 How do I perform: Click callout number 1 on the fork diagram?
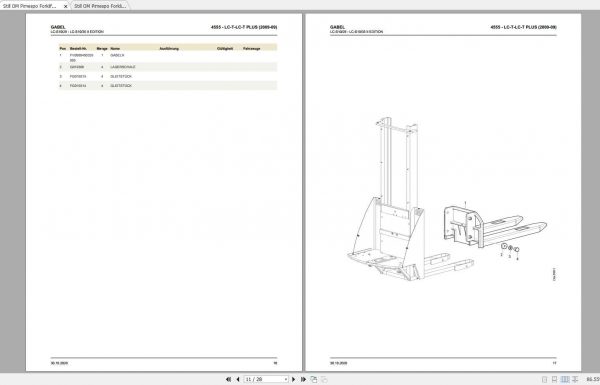pos(465,203)
